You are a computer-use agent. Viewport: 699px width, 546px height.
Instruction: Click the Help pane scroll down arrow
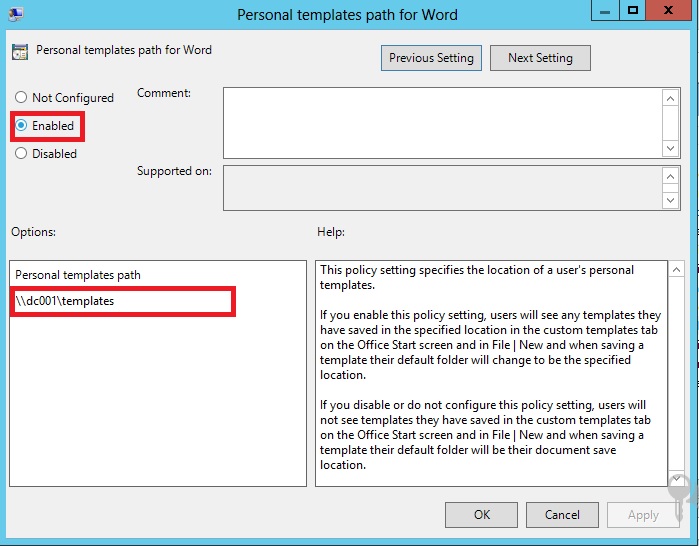(676, 479)
